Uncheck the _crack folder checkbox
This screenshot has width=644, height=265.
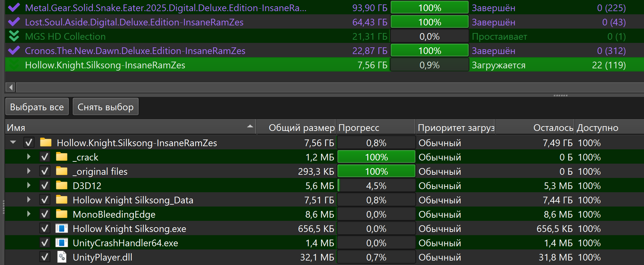[x=45, y=157]
